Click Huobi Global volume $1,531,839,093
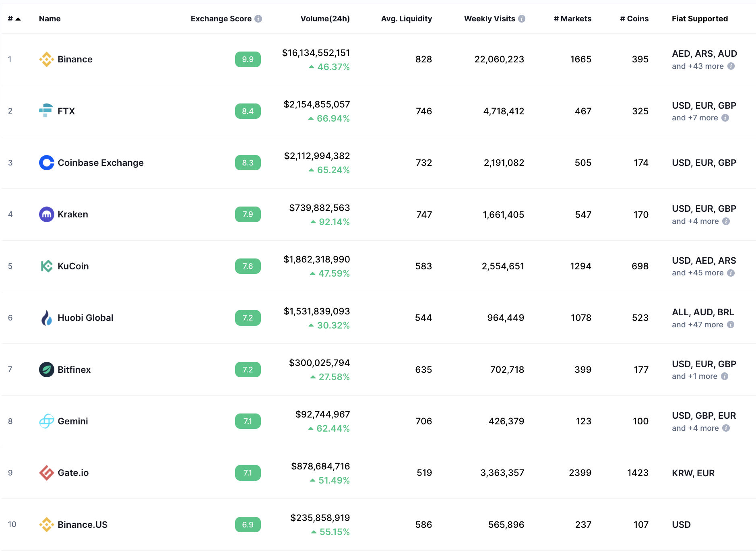The width and height of the screenshot is (756, 554). (317, 311)
